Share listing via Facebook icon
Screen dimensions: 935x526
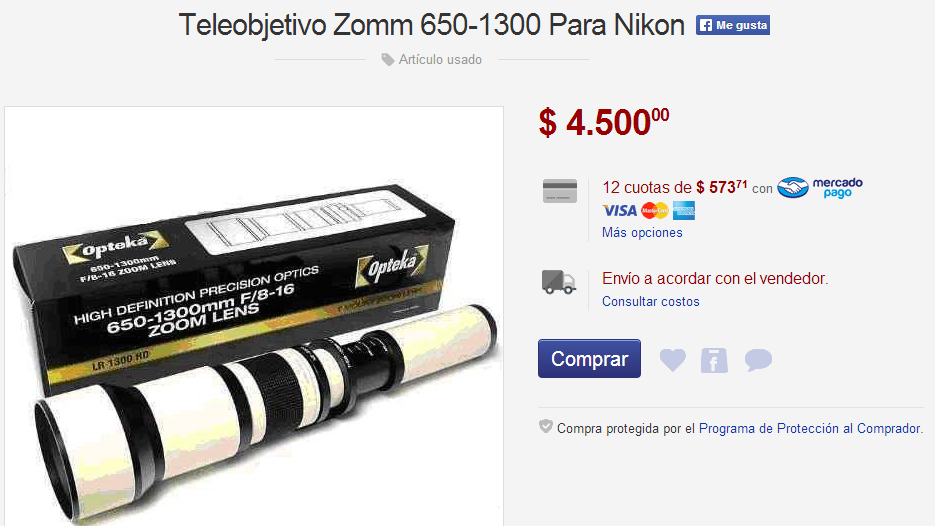point(714,360)
